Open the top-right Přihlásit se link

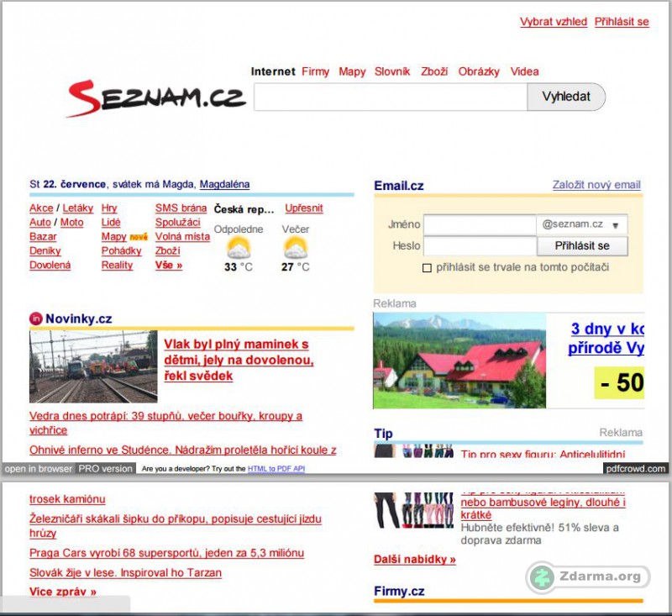[622, 22]
